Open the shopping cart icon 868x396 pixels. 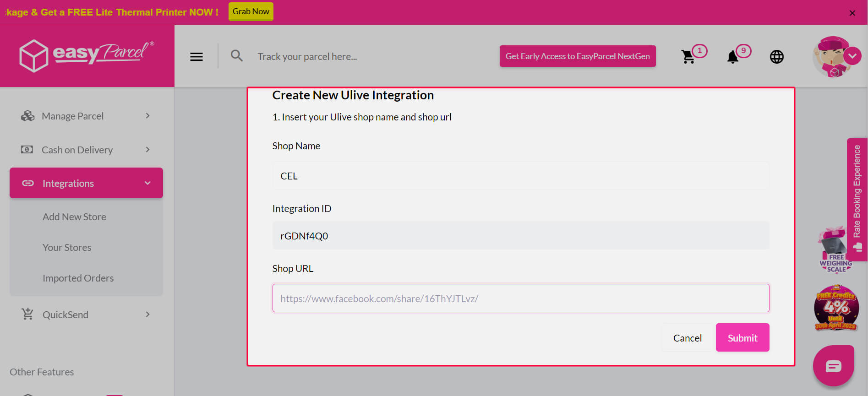click(688, 57)
